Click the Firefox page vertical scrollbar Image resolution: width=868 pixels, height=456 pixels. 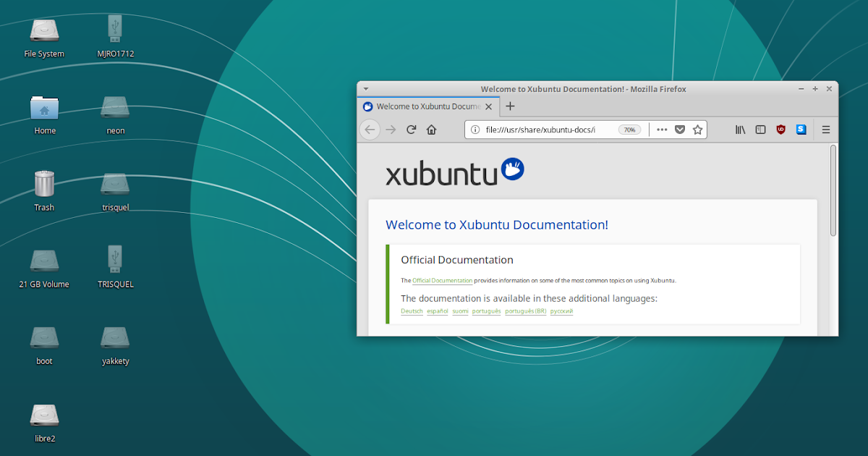pos(833,190)
